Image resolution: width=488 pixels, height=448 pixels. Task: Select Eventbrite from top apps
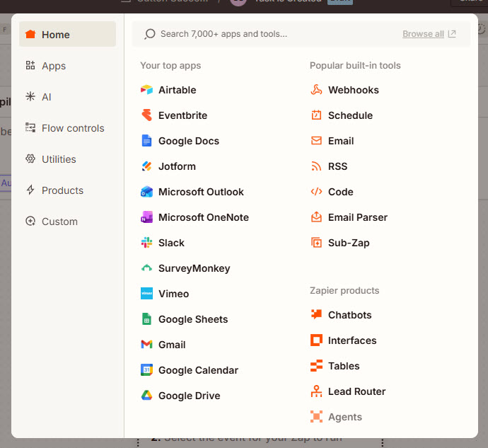[x=182, y=115]
